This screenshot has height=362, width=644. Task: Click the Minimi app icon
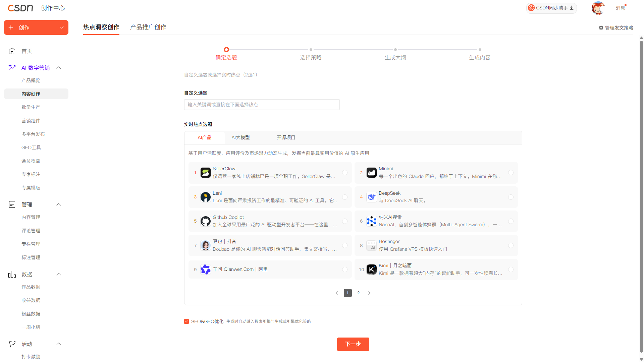click(x=371, y=173)
